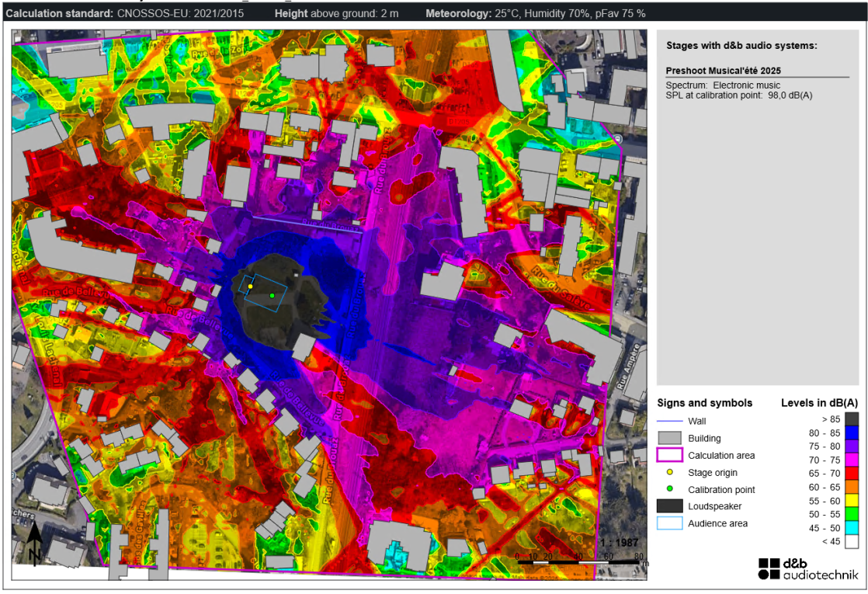Click the green Calibration point dot in the legend

click(669, 490)
